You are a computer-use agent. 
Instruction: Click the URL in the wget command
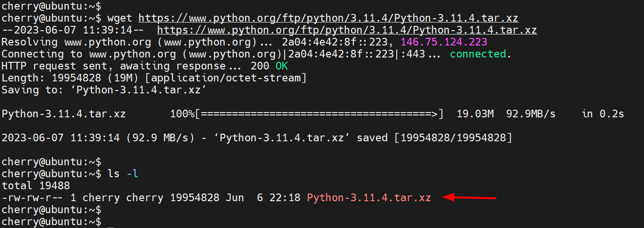[328, 18]
